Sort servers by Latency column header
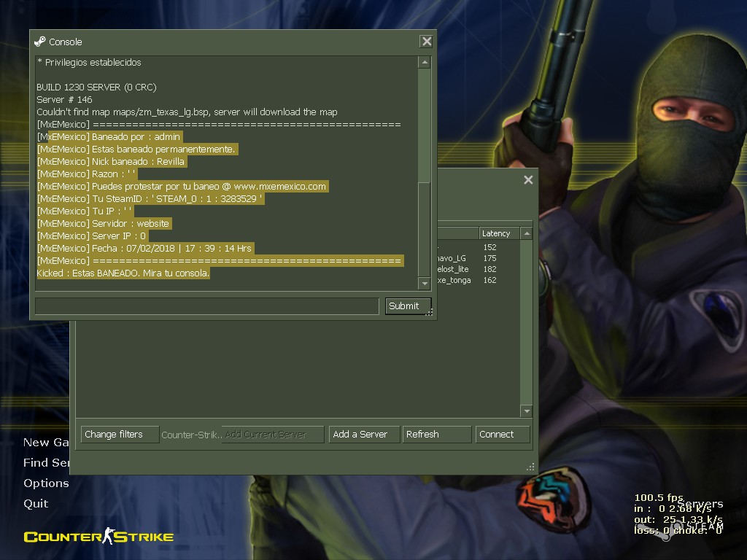 coord(499,233)
